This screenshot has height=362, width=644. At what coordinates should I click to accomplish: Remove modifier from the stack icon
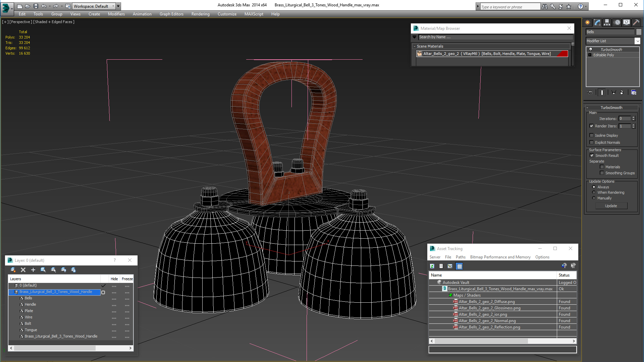coord(622,93)
